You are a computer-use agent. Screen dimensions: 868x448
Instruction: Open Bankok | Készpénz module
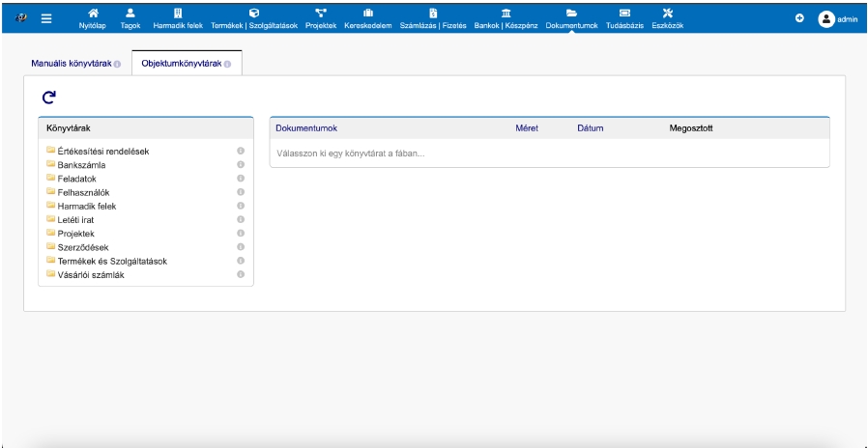506,17
